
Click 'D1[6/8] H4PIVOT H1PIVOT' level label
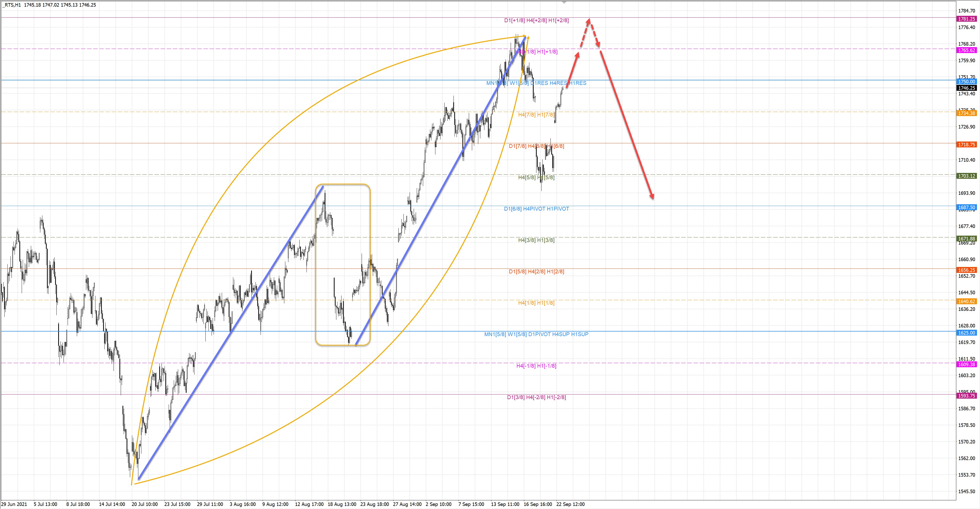click(x=536, y=209)
